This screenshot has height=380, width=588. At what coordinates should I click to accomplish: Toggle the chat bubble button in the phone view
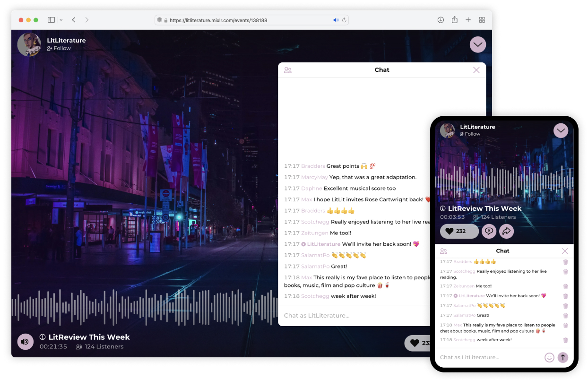point(489,231)
